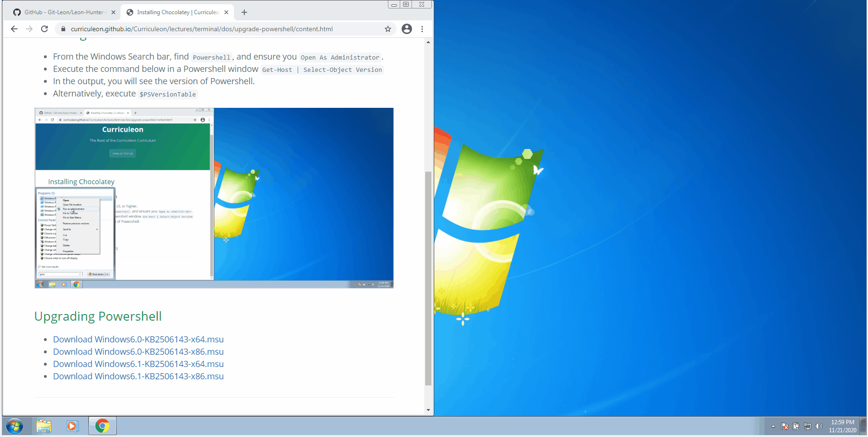The height and width of the screenshot is (437, 868).
Task: Open the network tray icon
Action: [x=808, y=426]
